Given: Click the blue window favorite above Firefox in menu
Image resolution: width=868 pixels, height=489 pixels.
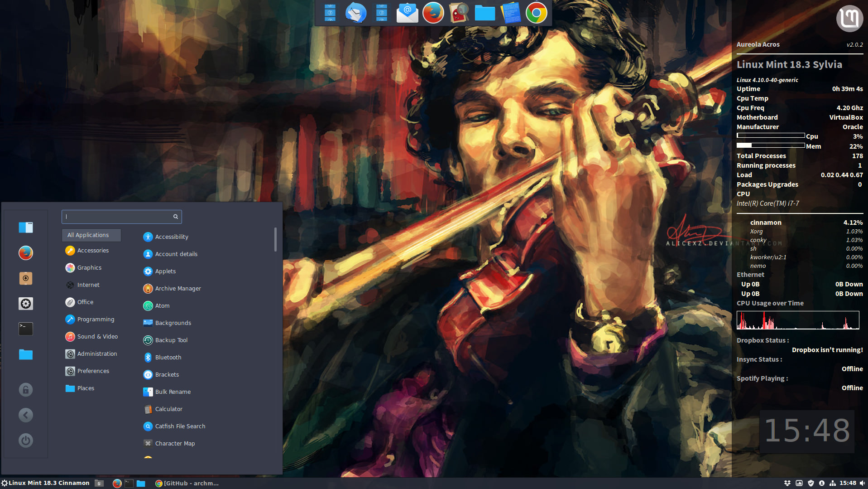Looking at the screenshot, I should point(26,228).
